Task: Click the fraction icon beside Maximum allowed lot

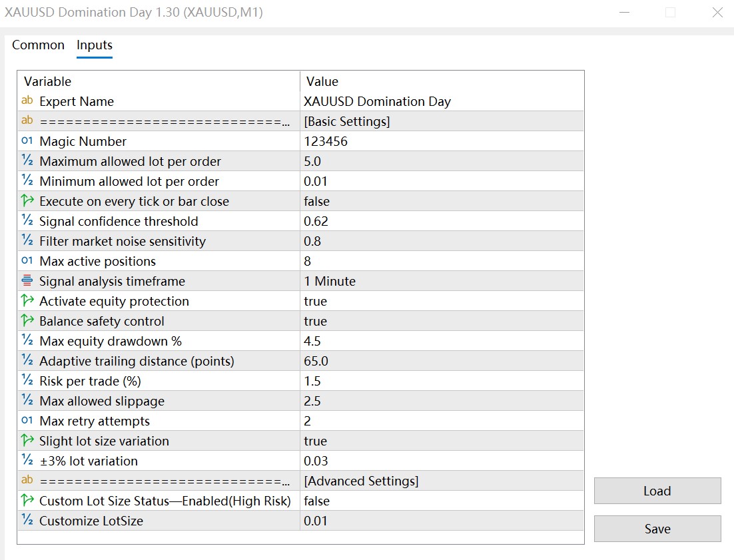Action: click(x=27, y=161)
